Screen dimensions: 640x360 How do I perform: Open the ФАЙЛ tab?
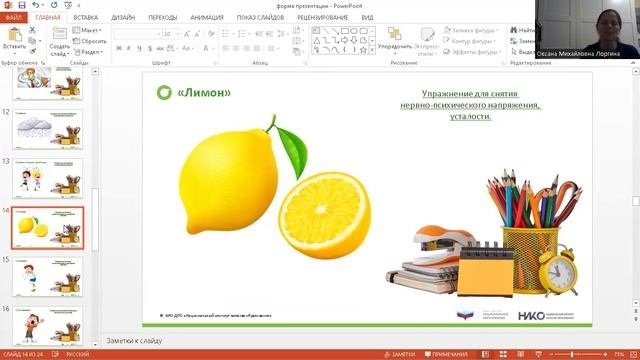[13, 18]
